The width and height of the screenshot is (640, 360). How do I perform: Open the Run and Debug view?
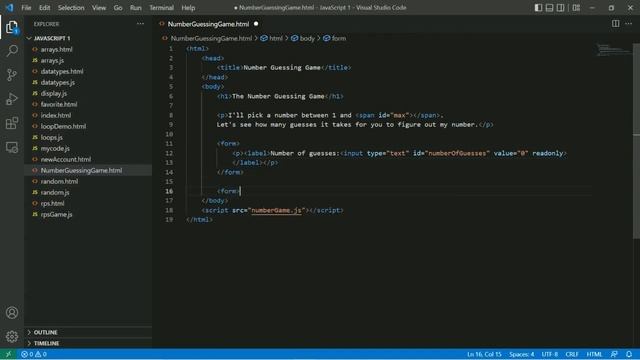[12, 99]
